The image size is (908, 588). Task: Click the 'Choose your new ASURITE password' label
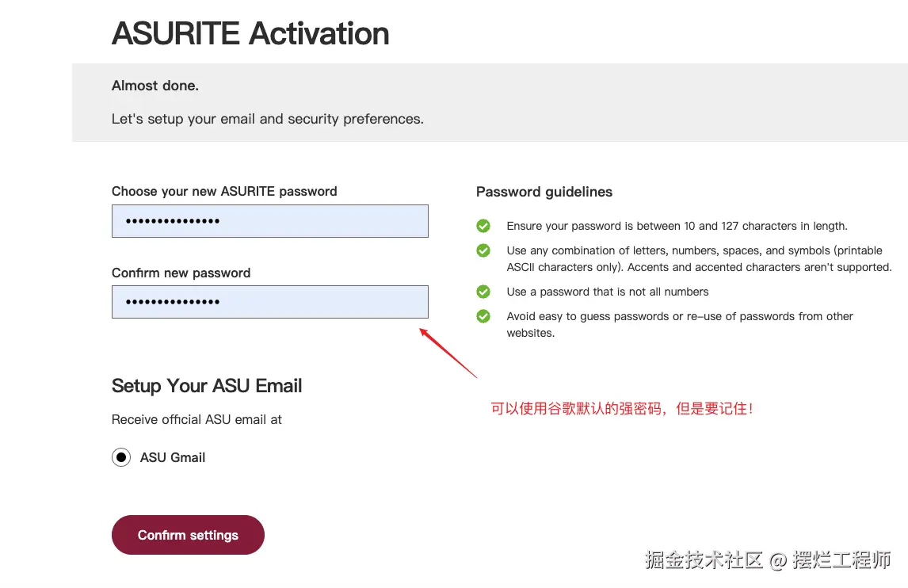point(224,191)
